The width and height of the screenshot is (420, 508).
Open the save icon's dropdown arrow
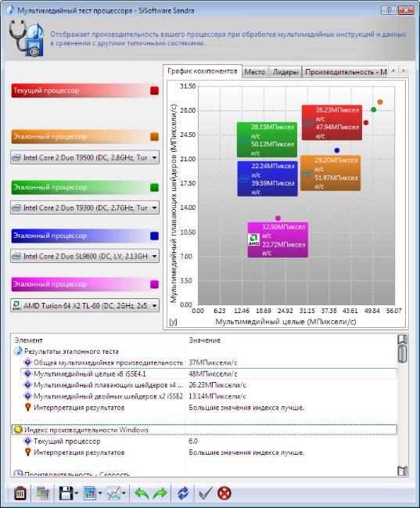tap(77, 493)
